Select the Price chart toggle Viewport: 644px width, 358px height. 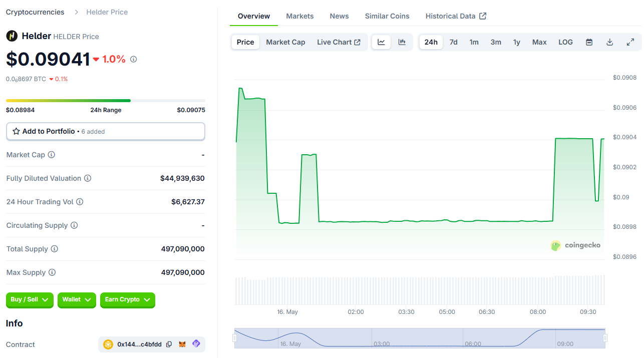(x=245, y=42)
